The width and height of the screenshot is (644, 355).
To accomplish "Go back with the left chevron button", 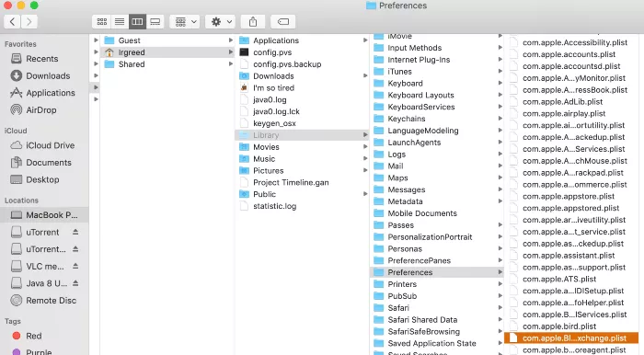I will [12, 22].
